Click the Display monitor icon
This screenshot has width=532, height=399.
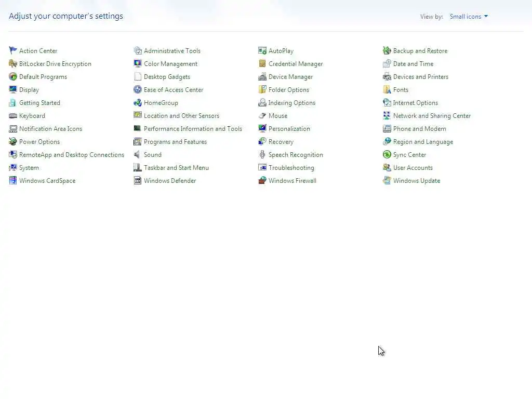pyautogui.click(x=13, y=89)
